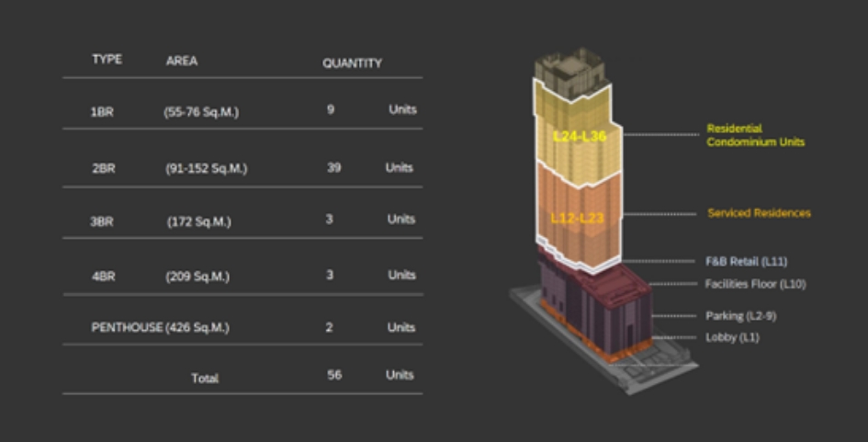868x442 pixels.
Task: Click the QUANTITY column header
Action: [352, 63]
